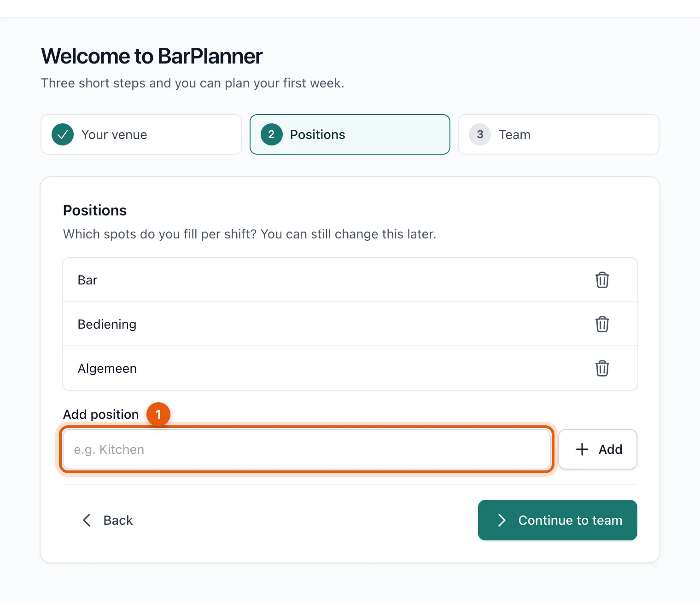Select the Algemeen position row
The image size is (700, 603).
pos(350,368)
